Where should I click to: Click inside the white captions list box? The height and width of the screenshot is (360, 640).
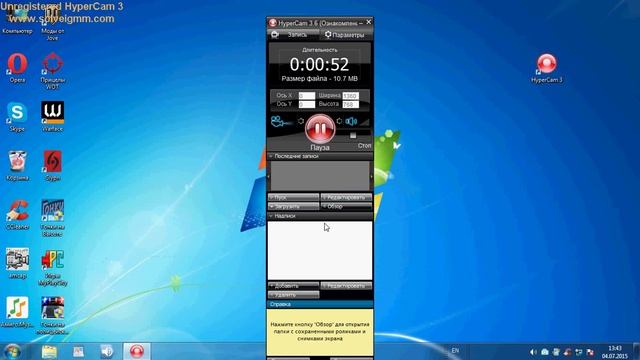320,251
